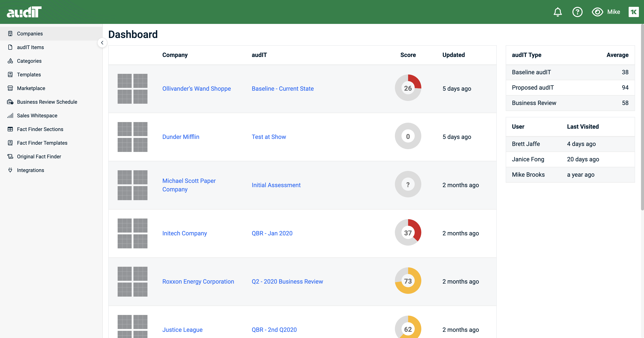Click the score 37 donut chart
644x338 pixels.
tap(408, 233)
